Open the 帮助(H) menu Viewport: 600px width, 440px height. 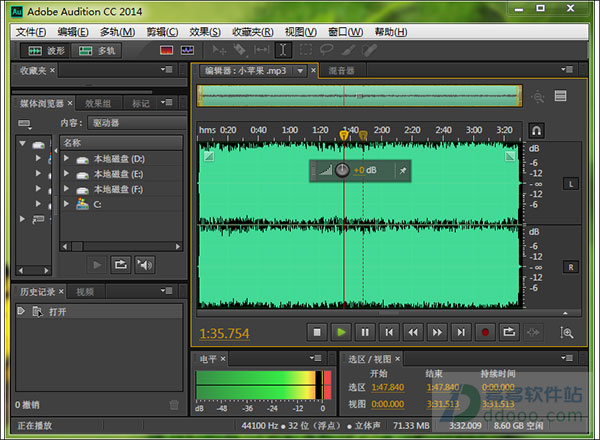(391, 32)
